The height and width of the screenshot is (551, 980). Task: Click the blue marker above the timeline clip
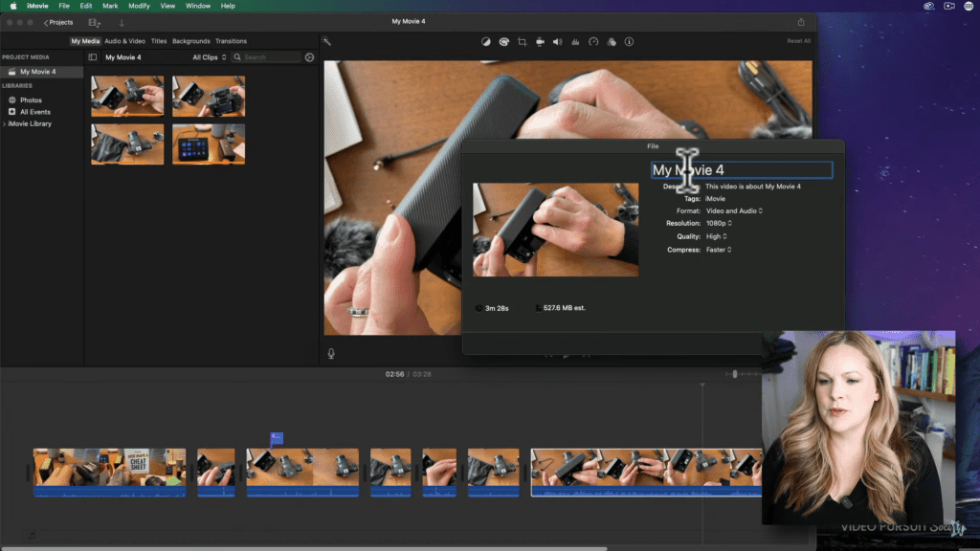(x=277, y=438)
